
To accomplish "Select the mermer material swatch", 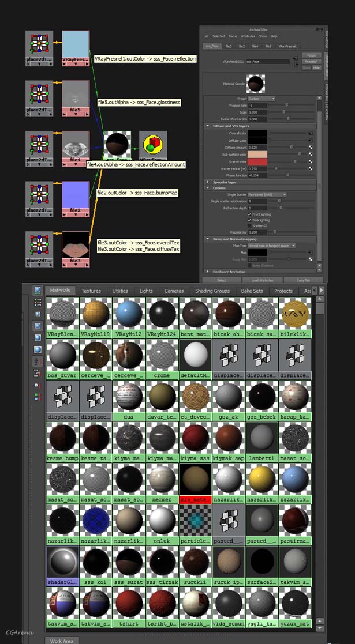I will point(162,483).
